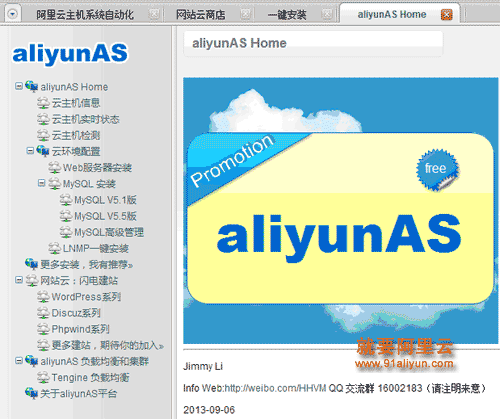Open 云主机实时状态 in the sidebar tree
This screenshot has width=500, height=419.
[85, 119]
